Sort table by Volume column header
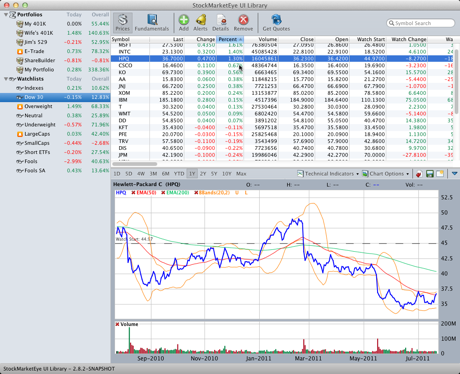The image size is (460, 374). click(x=261, y=39)
